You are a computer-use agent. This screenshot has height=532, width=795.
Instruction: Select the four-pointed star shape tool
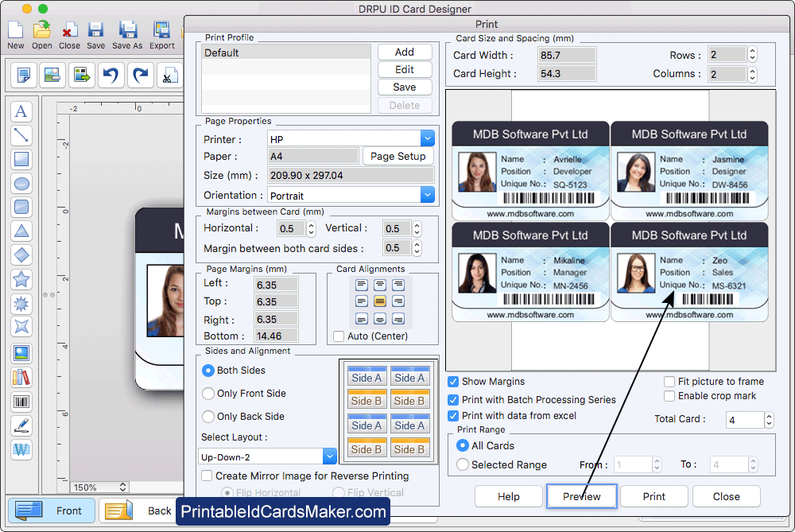(21, 327)
